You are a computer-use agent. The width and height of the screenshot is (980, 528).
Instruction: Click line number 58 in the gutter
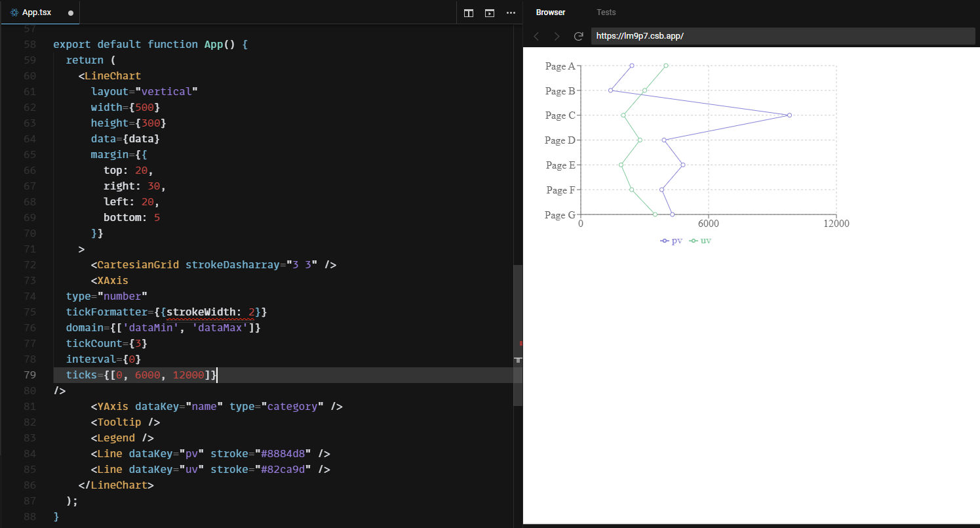pyautogui.click(x=30, y=44)
